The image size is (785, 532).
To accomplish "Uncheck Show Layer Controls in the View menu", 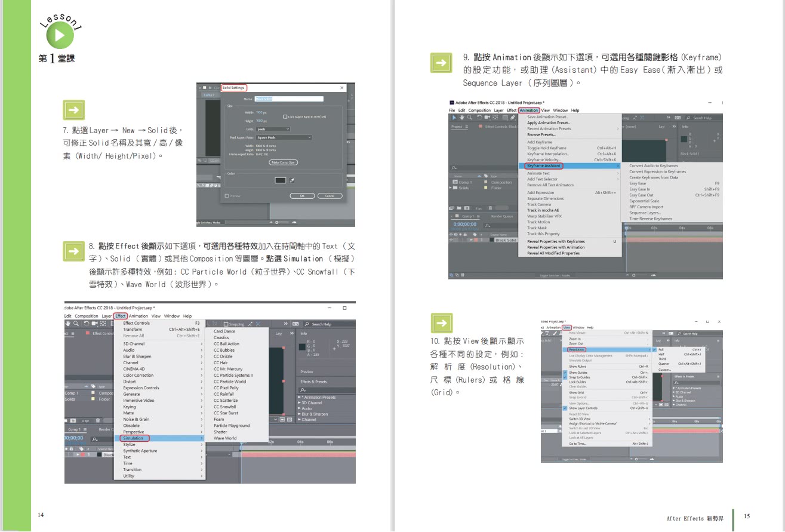I will pos(565,408).
